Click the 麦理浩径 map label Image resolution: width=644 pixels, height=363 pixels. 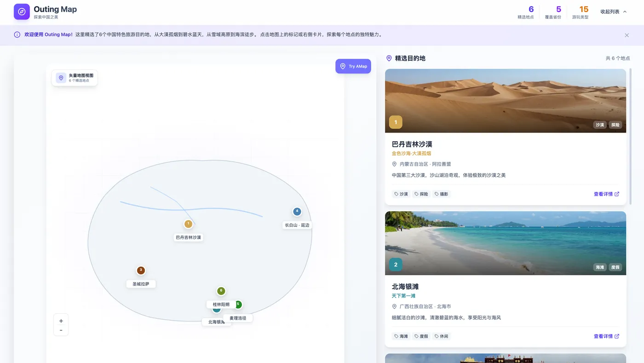point(238,318)
